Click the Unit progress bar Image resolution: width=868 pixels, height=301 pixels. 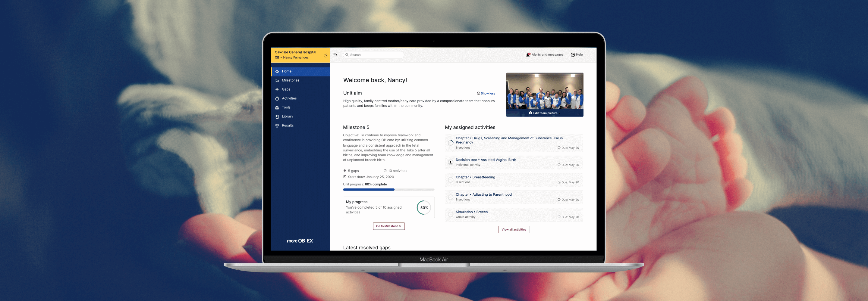(x=388, y=190)
